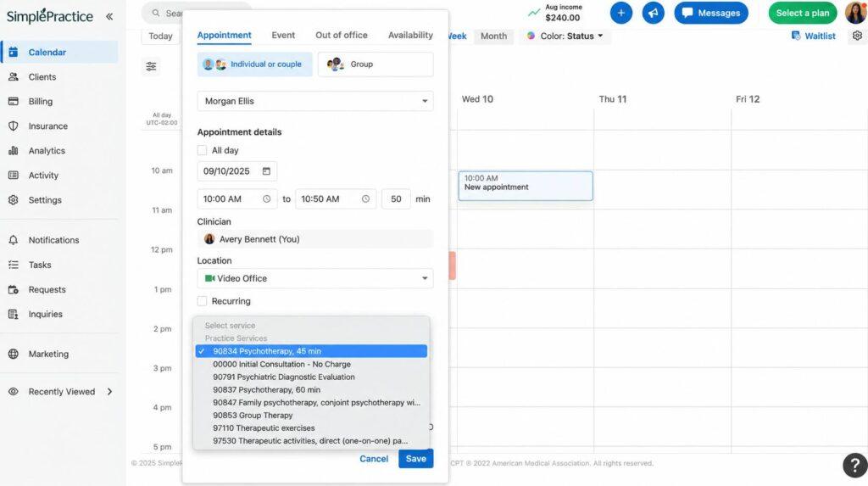The image size is (868, 486).
Task: Open the Morgan Ellis client dropdown
Action: (315, 102)
